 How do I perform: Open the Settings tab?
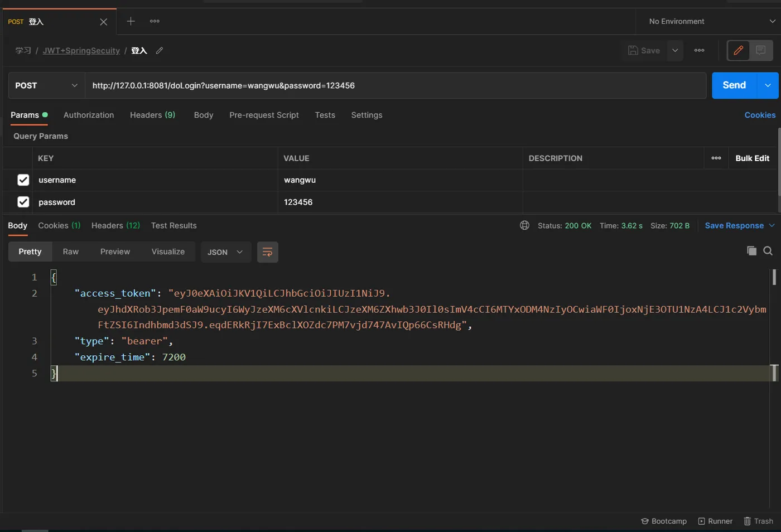(367, 115)
